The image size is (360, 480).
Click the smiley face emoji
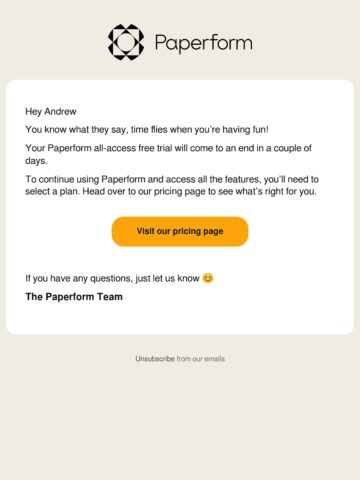pos(208,278)
